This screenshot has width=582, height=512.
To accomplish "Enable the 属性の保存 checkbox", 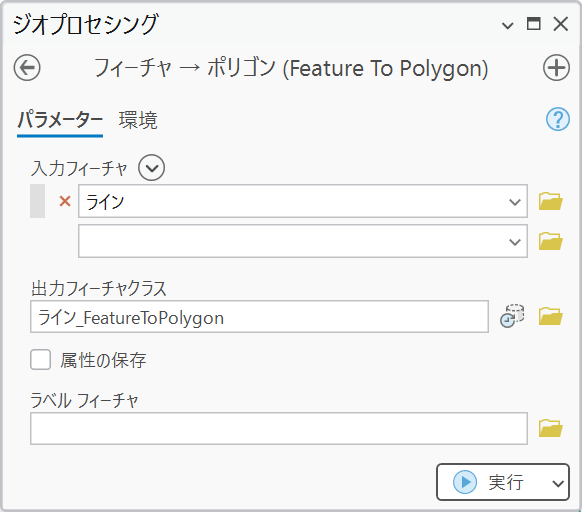I will tap(40, 359).
